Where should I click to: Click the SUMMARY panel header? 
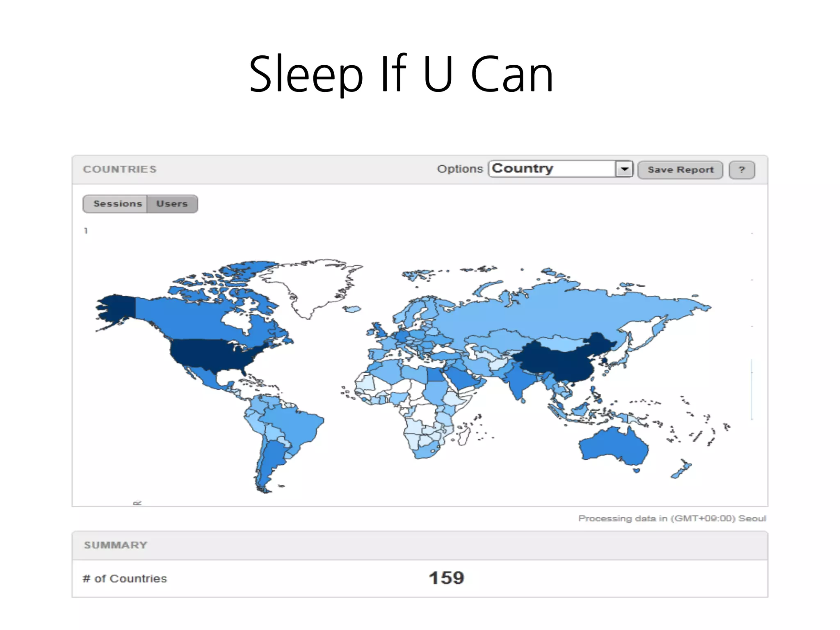[x=115, y=545]
